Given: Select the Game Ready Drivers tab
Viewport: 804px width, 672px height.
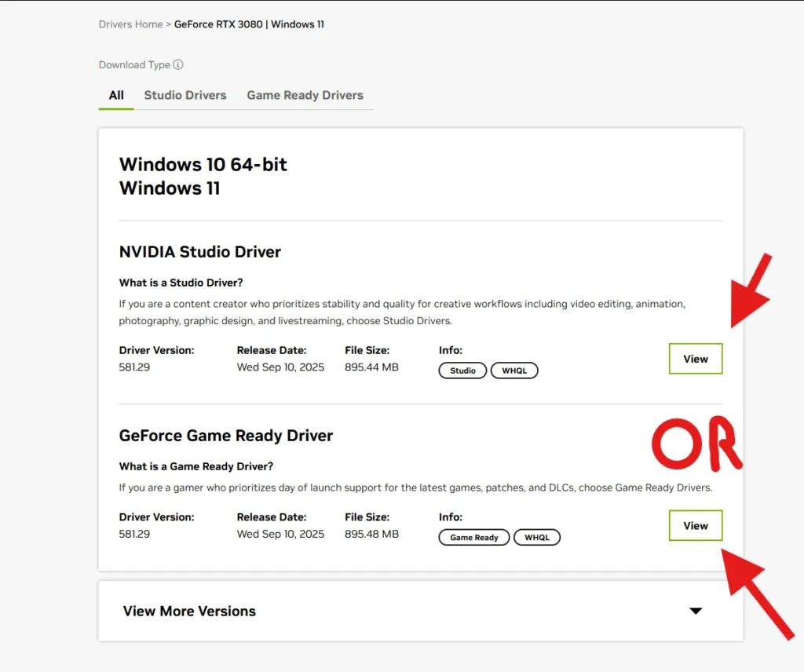Looking at the screenshot, I should 305,96.
